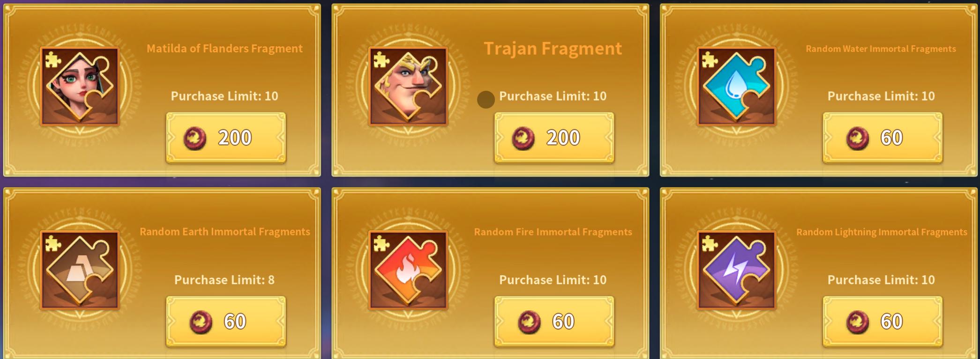Viewport: 980px width, 359px height.
Task: Click the Random Earth Immortal Fragments label
Action: point(225,232)
